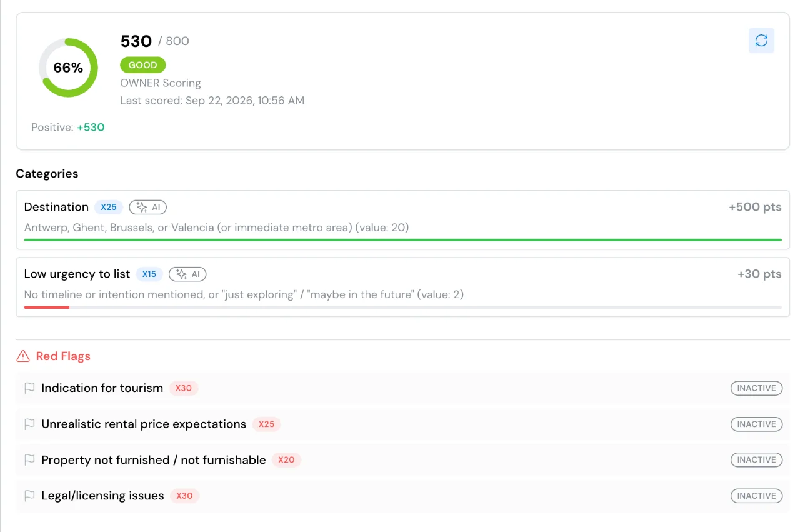Click the Low urgency to list progress bar
This screenshot has height=532, width=805.
pos(402,307)
